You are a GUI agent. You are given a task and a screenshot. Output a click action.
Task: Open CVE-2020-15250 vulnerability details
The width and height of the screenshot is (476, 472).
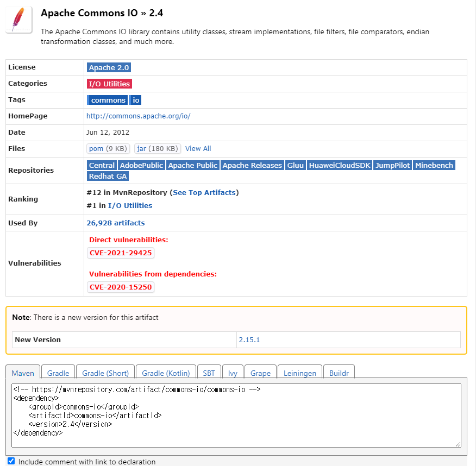(121, 287)
